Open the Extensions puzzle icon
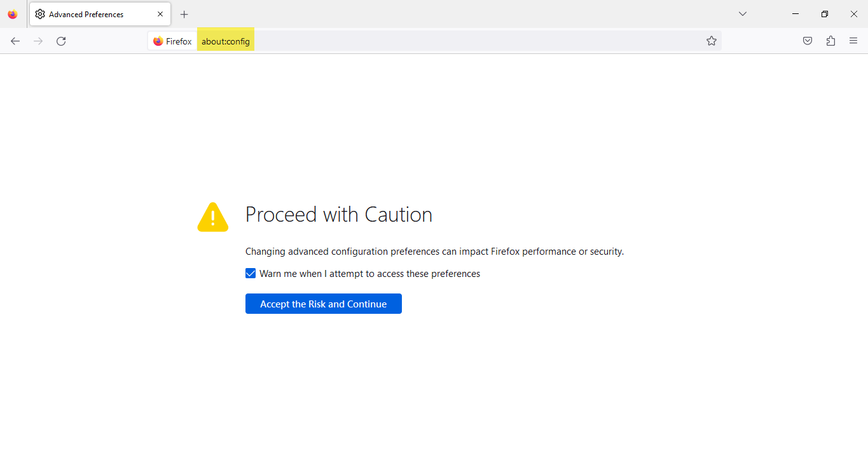The height and width of the screenshot is (458, 868). [x=830, y=41]
